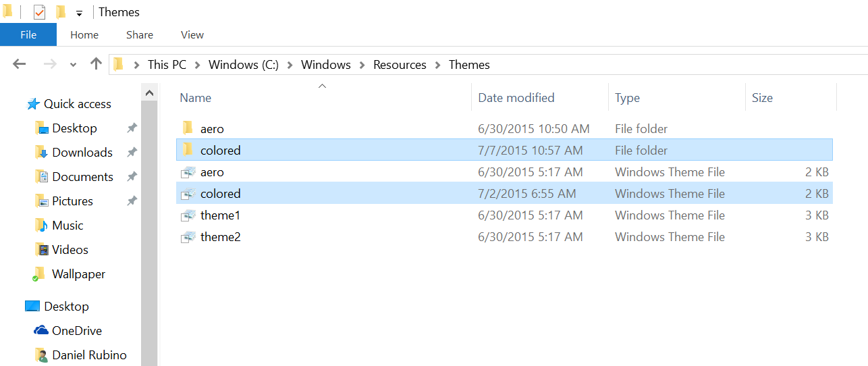Click the New folder icon in title bar
The image size is (868, 366).
60,12
